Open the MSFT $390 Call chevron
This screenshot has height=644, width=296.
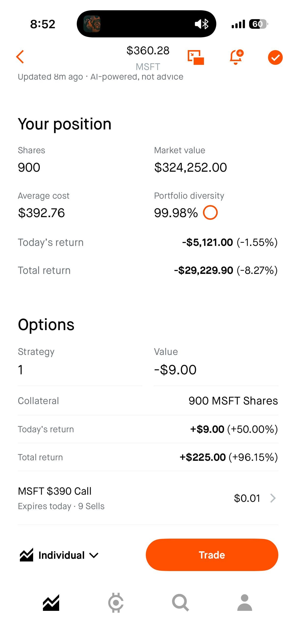pos(273,498)
